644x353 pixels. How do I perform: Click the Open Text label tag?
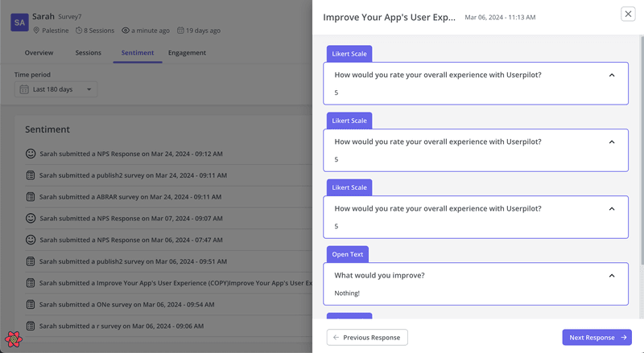click(348, 254)
